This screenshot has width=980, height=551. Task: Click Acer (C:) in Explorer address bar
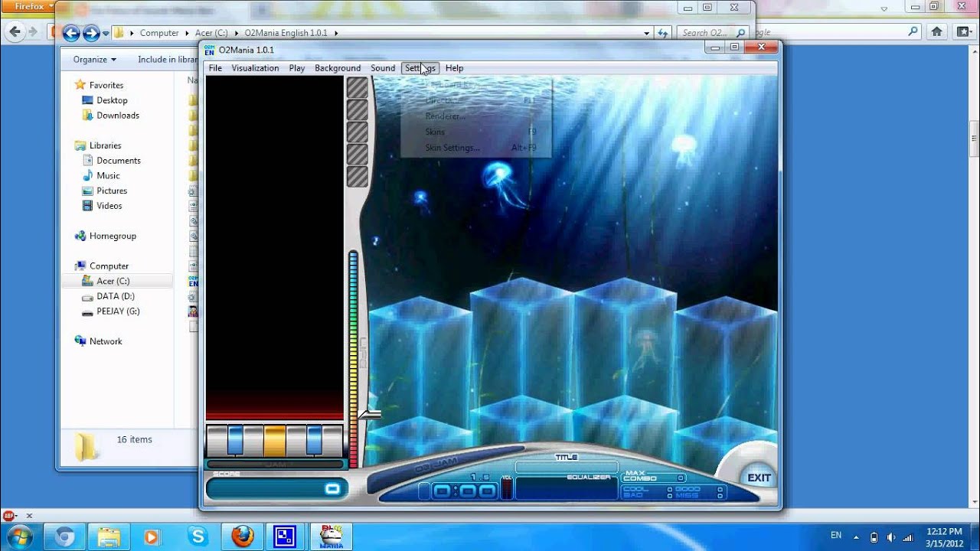pos(212,33)
